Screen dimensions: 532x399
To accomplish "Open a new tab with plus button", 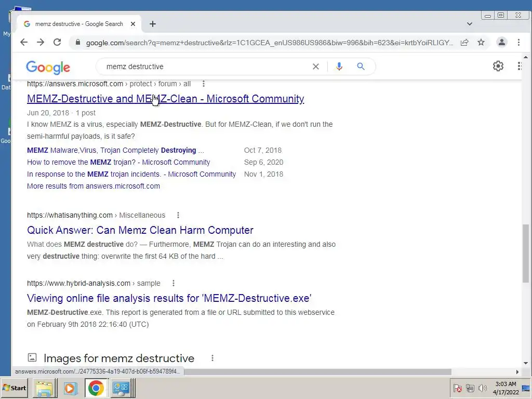I will (x=153, y=24).
